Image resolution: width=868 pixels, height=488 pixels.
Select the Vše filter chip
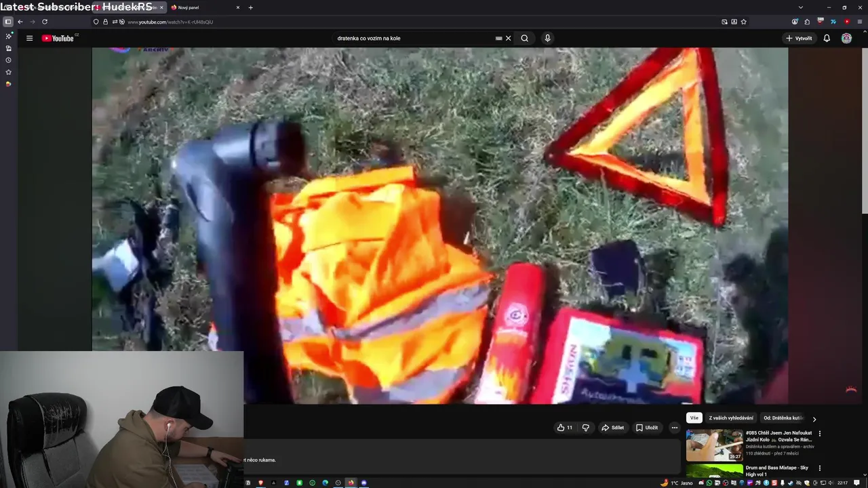694,418
